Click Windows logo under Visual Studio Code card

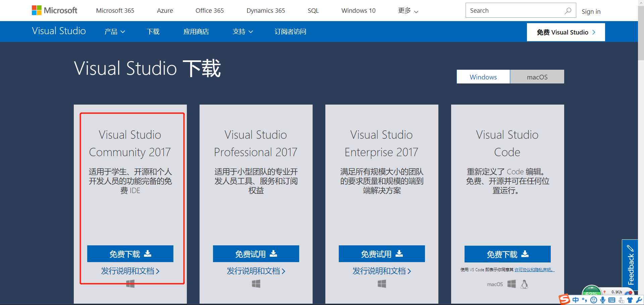click(x=512, y=284)
